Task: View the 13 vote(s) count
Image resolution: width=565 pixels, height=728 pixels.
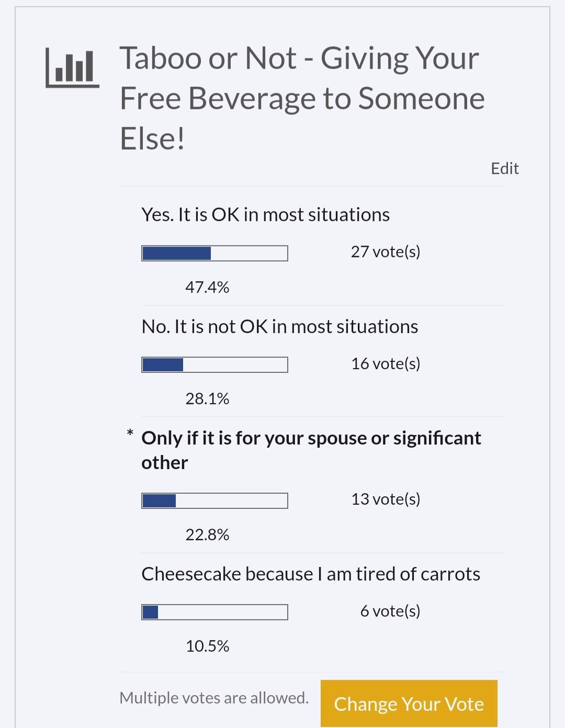Action: tap(385, 499)
